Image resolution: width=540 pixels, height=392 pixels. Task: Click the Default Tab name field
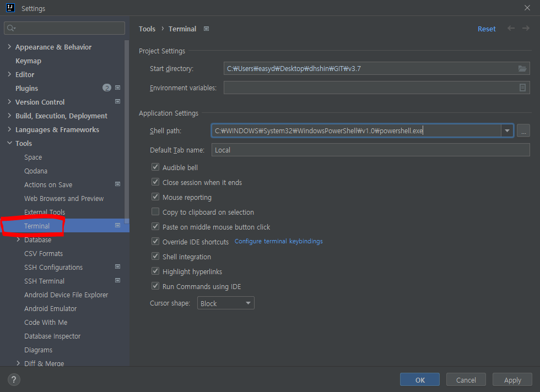(370, 150)
